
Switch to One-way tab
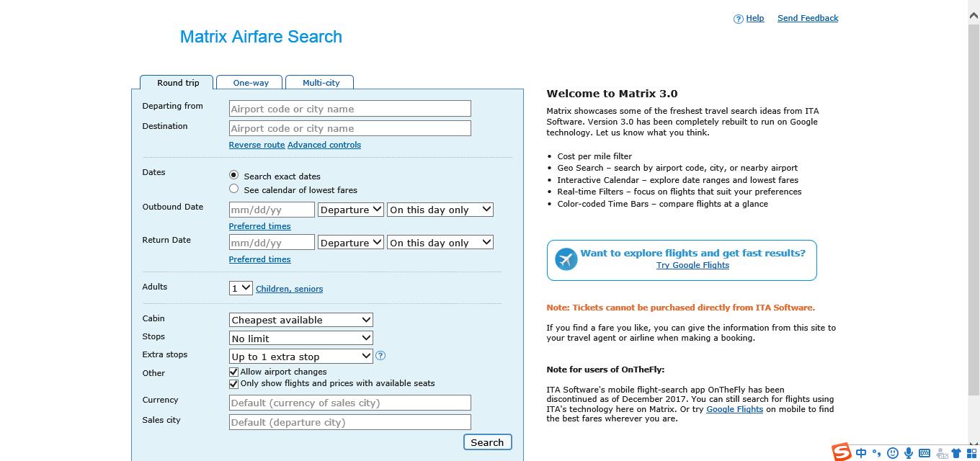251,82
